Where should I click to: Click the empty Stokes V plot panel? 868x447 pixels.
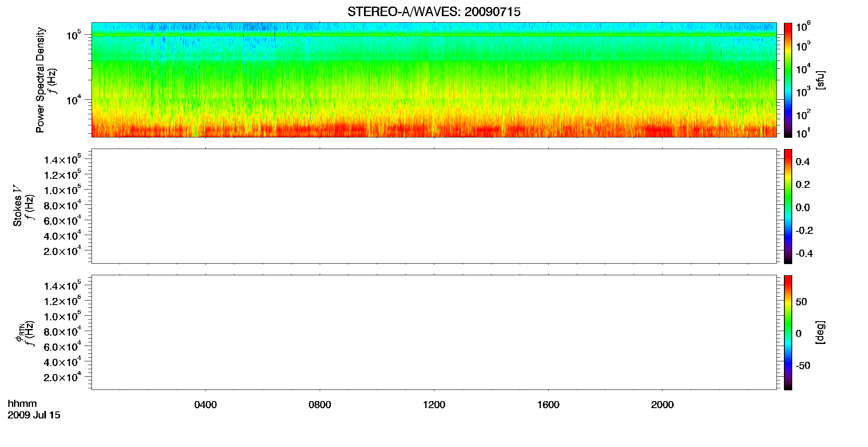(434, 206)
